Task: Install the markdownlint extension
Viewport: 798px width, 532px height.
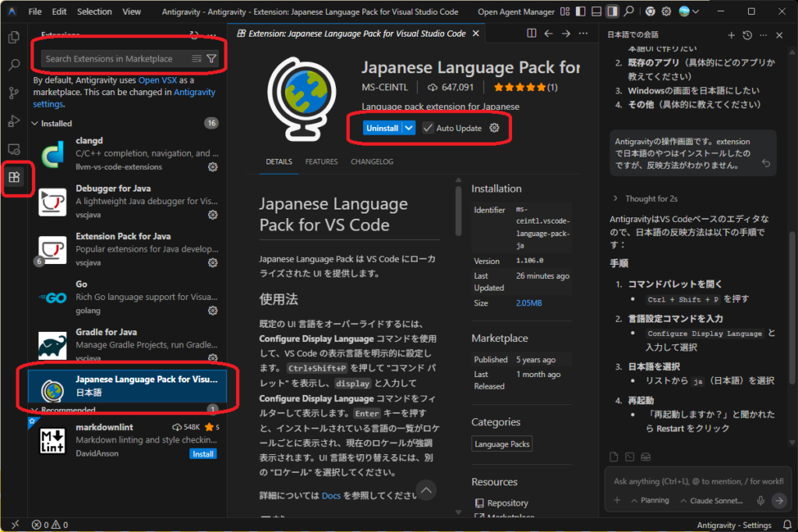Action: pos(203,454)
